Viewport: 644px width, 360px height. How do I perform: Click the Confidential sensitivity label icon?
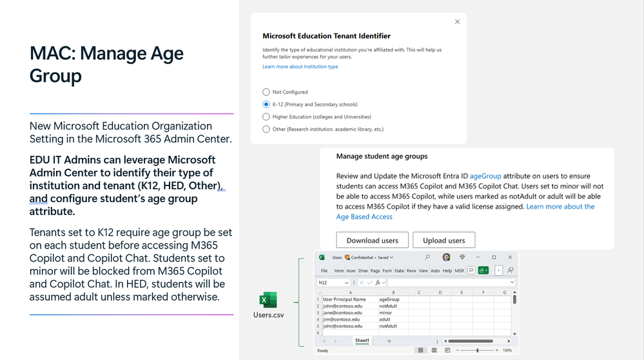[x=347, y=258]
